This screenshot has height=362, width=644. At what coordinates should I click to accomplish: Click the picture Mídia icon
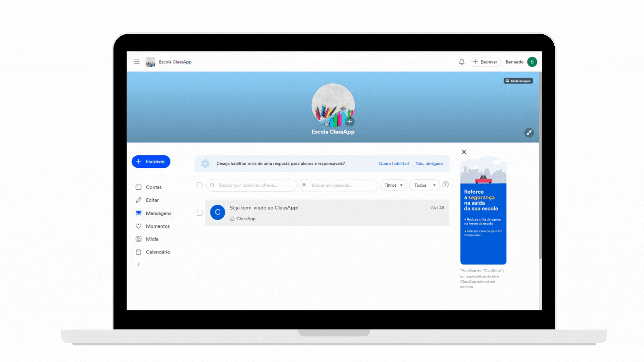pyautogui.click(x=138, y=239)
